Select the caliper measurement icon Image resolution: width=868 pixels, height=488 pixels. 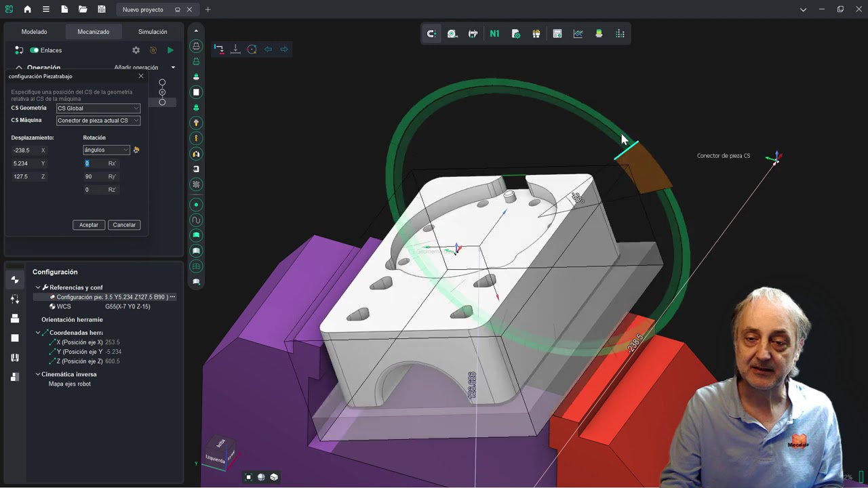pos(473,34)
